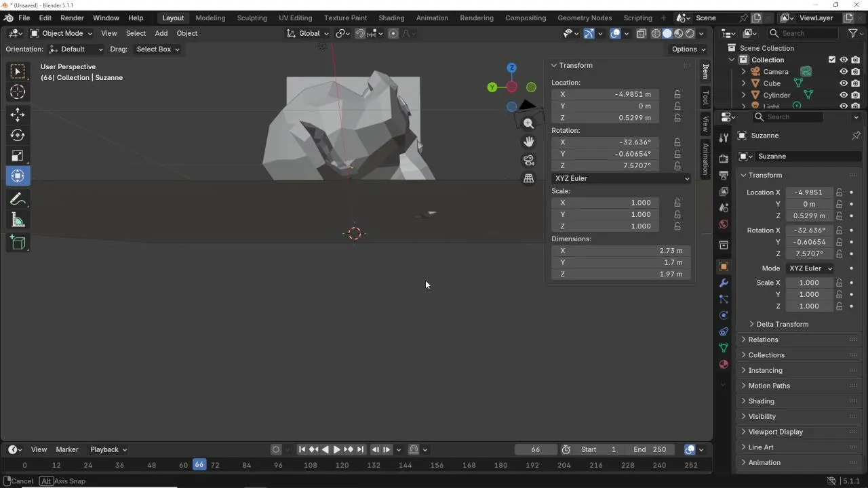Screen dimensions: 868x488
Task: Lock Rotation Z in sidebar
Action: tap(677, 165)
